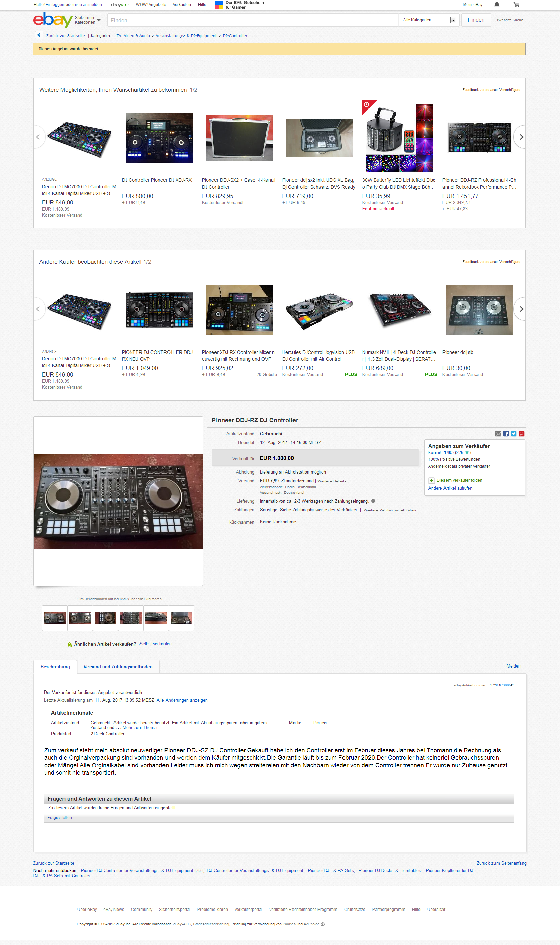The width and height of the screenshot is (560, 945).
Task: Click the back arrow before Zurück zur Startseite
Action: (39, 35)
